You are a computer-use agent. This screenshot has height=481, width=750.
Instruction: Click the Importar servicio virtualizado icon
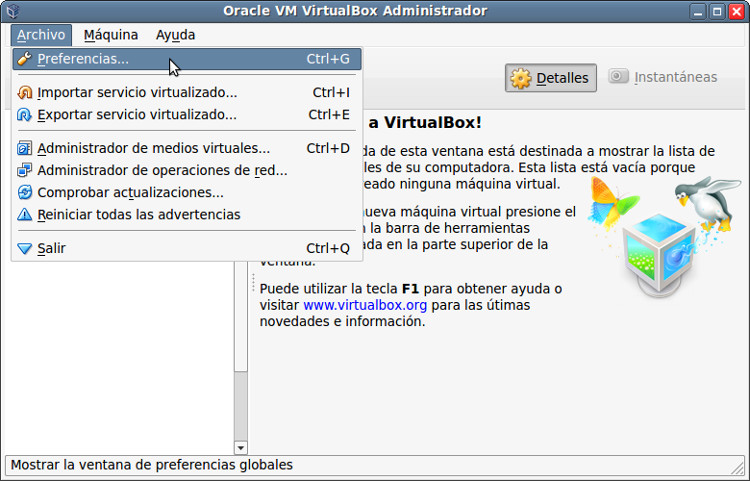[24, 92]
